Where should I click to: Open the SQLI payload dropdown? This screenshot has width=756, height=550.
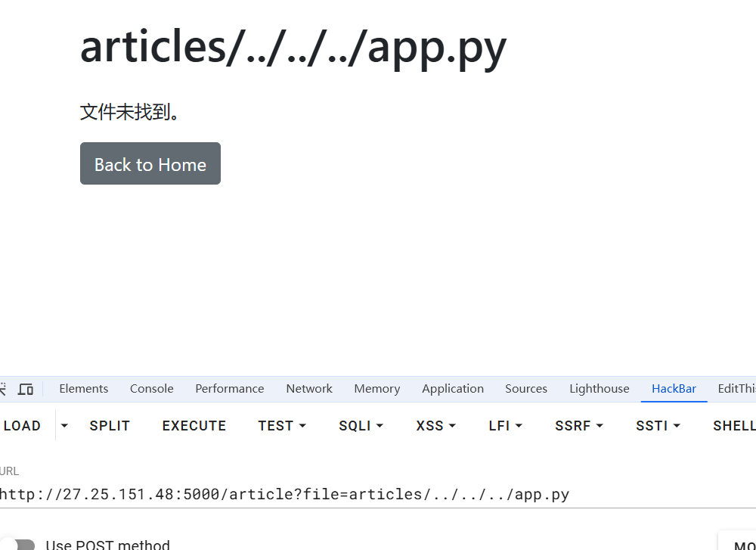coord(361,426)
